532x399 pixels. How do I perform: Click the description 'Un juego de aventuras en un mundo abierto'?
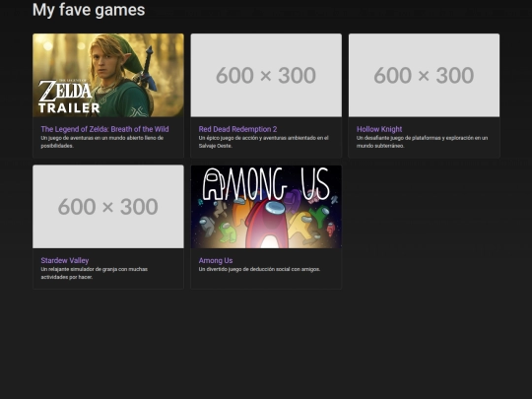click(x=102, y=142)
